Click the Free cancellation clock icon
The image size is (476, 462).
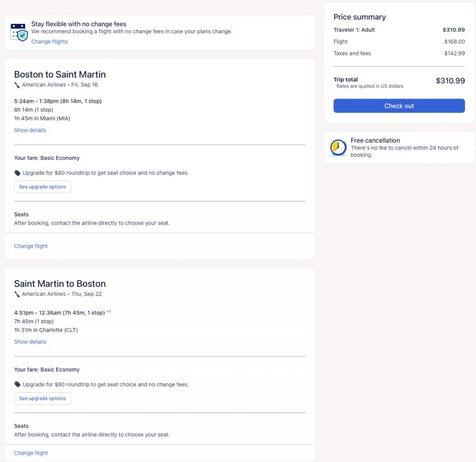pyautogui.click(x=338, y=147)
